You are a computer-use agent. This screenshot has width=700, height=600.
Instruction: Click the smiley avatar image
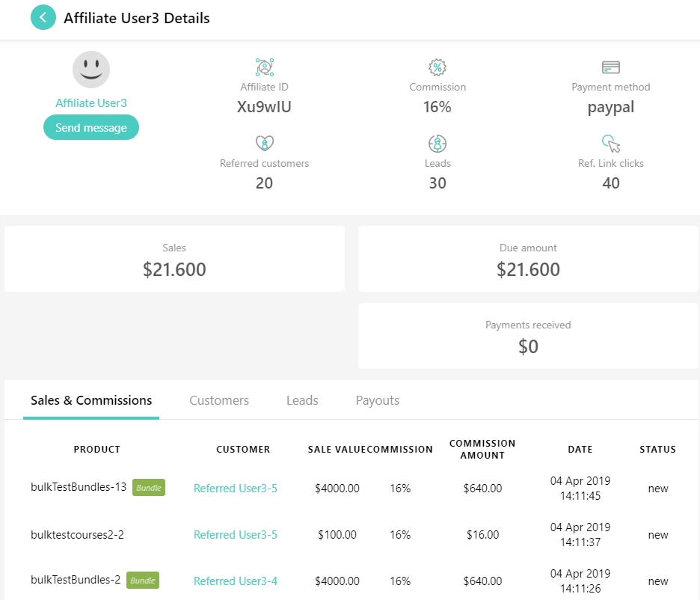(x=91, y=70)
